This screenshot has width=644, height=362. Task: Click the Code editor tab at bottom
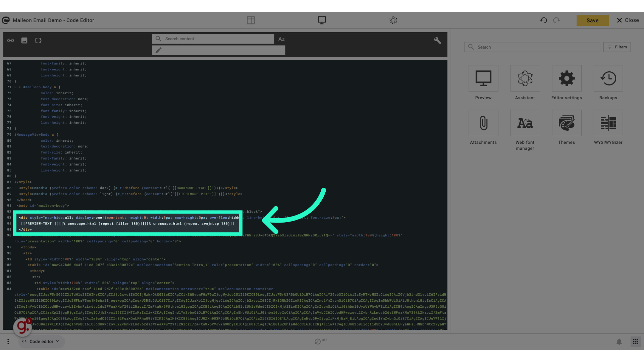pyautogui.click(x=40, y=341)
